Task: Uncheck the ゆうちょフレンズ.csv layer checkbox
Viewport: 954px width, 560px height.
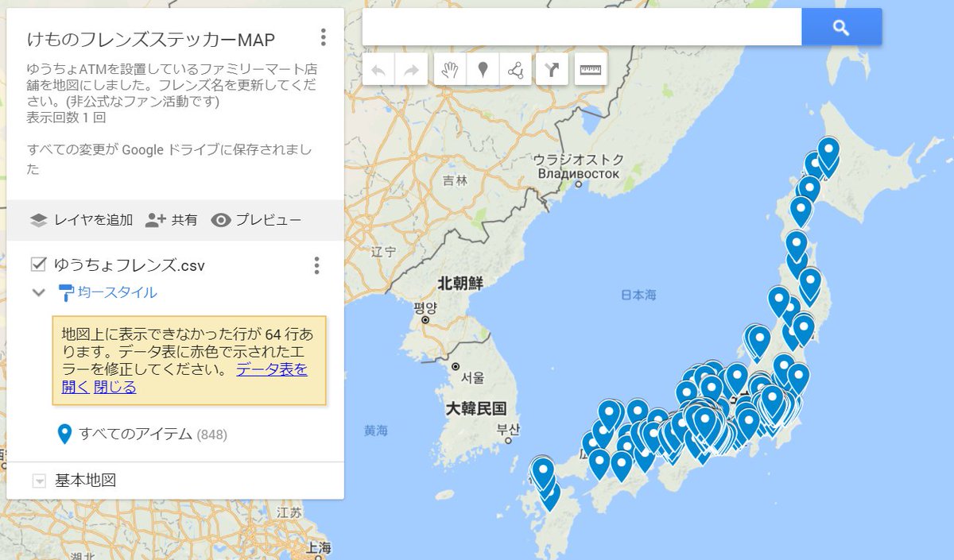Action: coord(38,265)
